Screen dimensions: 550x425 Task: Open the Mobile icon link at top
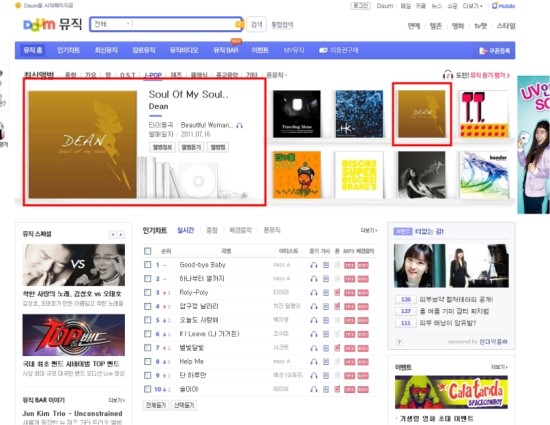tap(503, 6)
